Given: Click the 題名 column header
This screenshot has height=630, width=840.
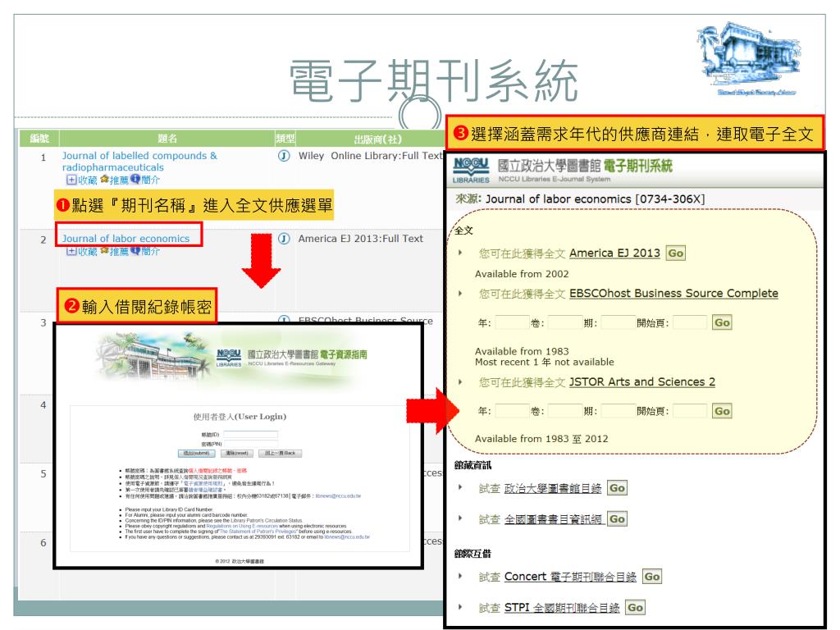Looking at the screenshot, I should [x=167, y=138].
